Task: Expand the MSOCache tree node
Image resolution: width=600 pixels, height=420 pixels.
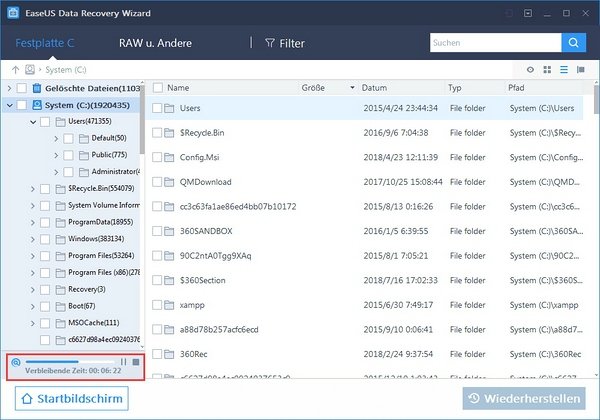Action: tap(33, 323)
